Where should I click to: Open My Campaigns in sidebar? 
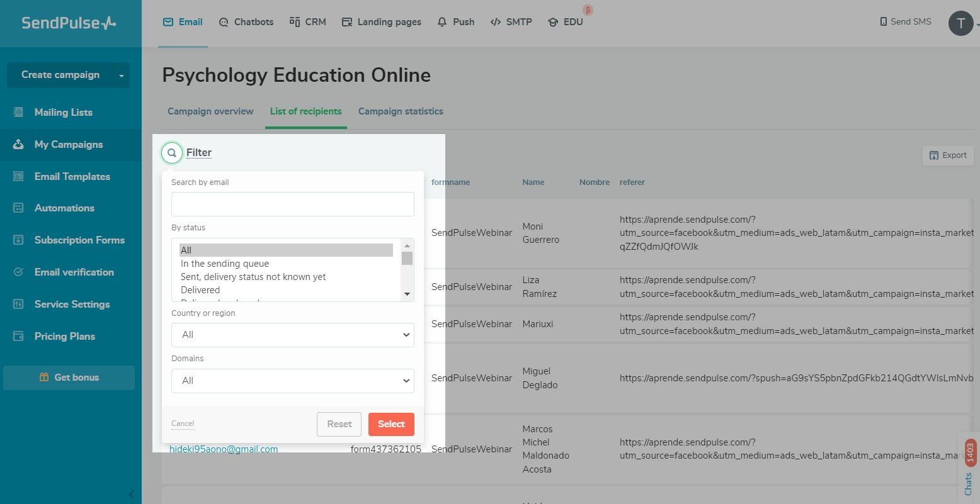(68, 144)
